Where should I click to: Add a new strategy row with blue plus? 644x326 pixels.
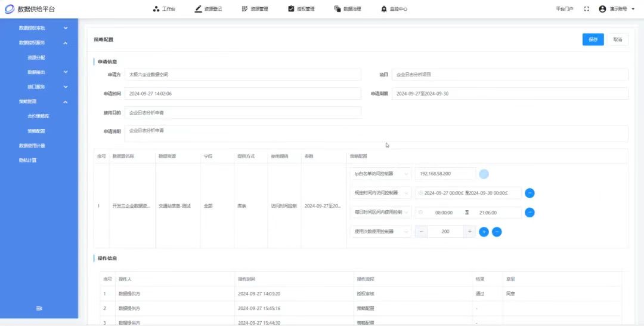click(x=484, y=232)
